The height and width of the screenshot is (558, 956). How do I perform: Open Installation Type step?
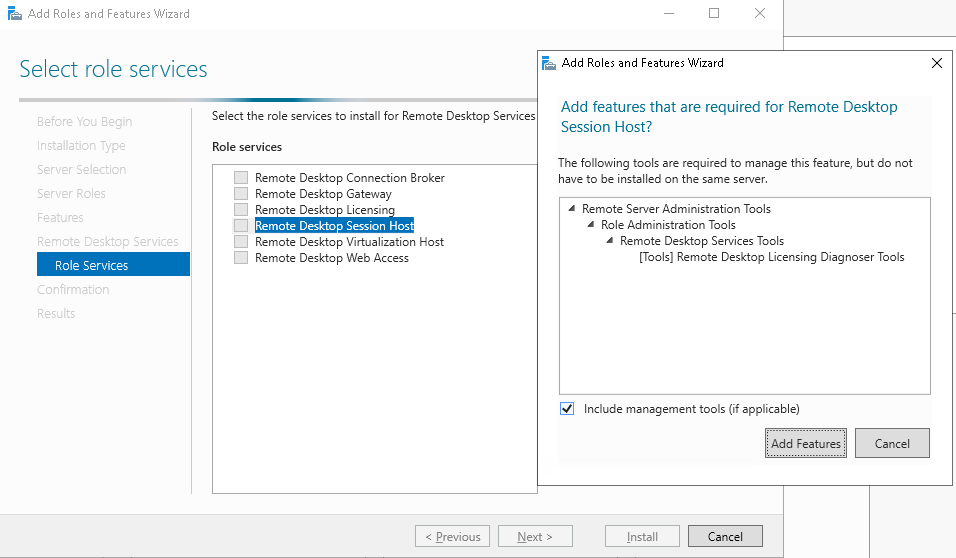(x=81, y=145)
